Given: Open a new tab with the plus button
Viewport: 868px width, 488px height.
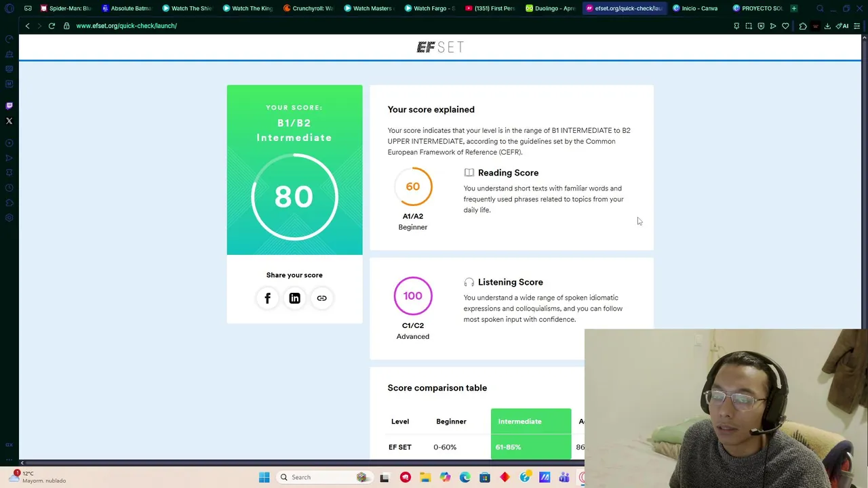Looking at the screenshot, I should [794, 8].
